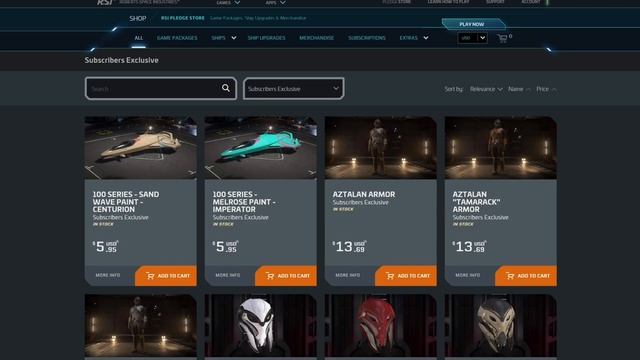View More Info for Melrose Paint
Image resolution: width=640 pixels, height=360 pixels.
pos(228,276)
